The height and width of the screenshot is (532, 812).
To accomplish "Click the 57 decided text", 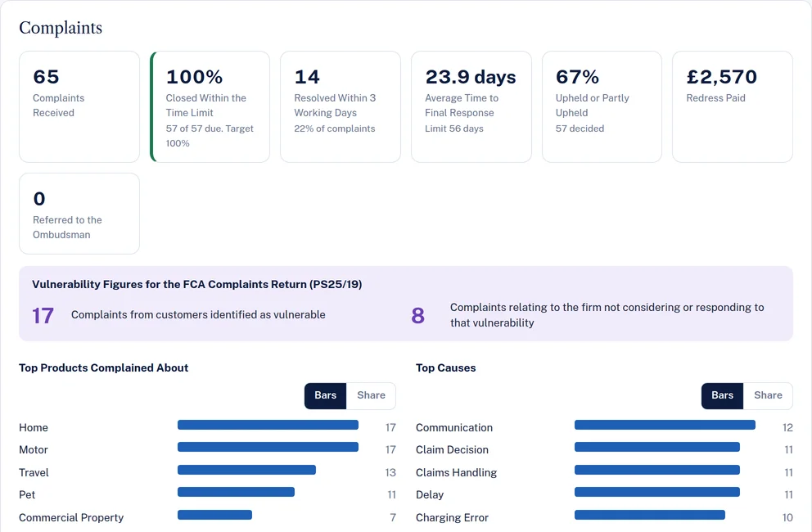I will click(x=580, y=128).
